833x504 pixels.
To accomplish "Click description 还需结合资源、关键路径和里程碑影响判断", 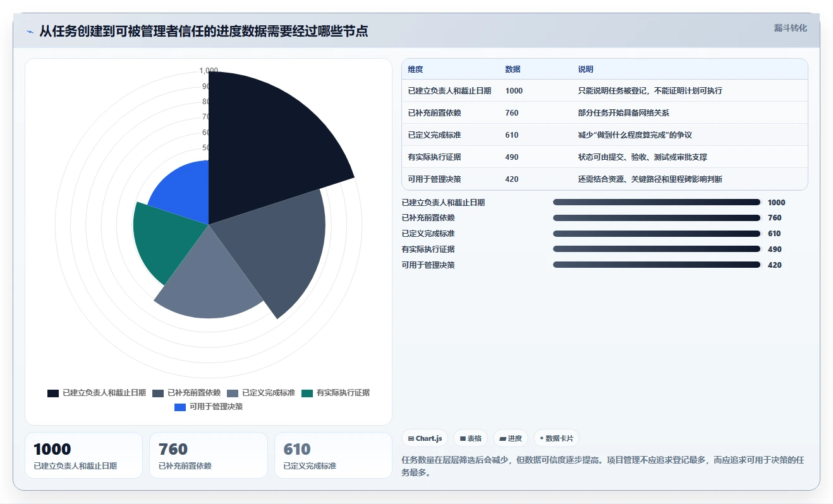I will (x=650, y=179).
